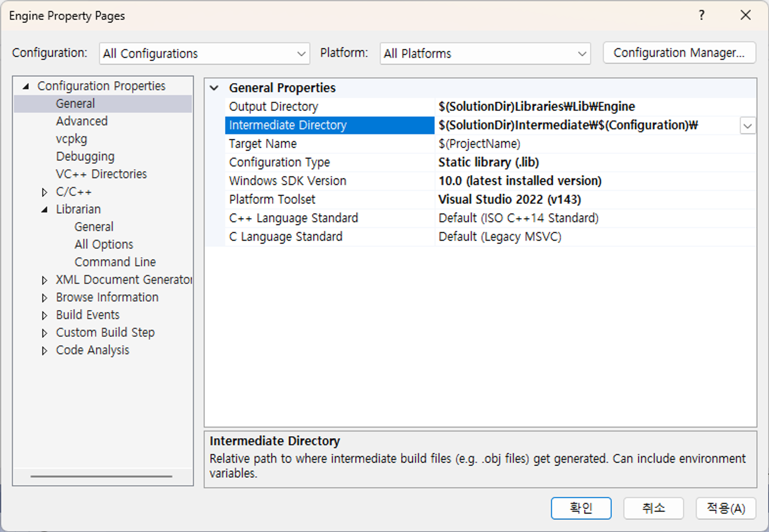The height and width of the screenshot is (532, 769).
Task: Click the help question mark icon
Action: [701, 15]
